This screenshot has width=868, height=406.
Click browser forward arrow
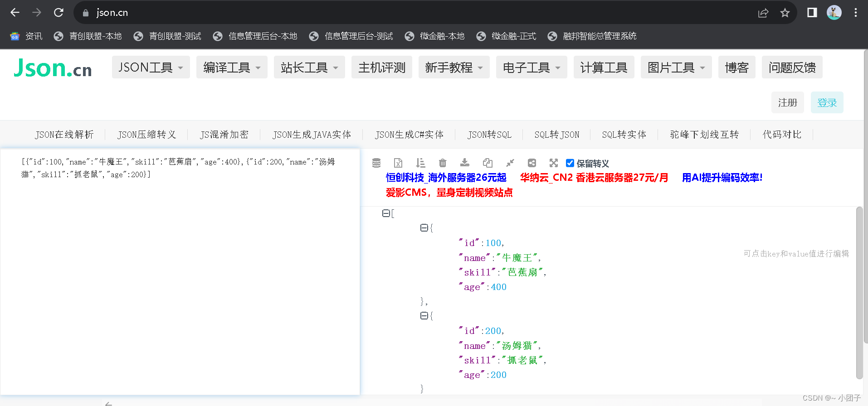(x=37, y=13)
